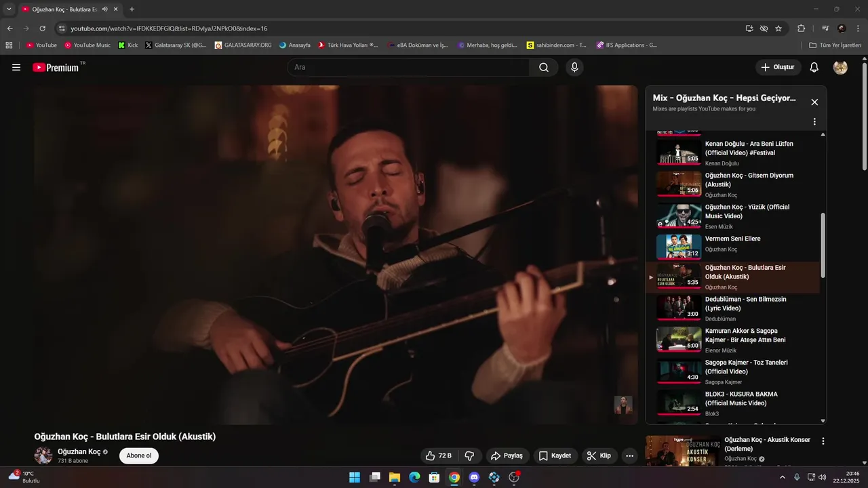Focus the Ara search field
The image size is (868, 488).
click(408, 67)
